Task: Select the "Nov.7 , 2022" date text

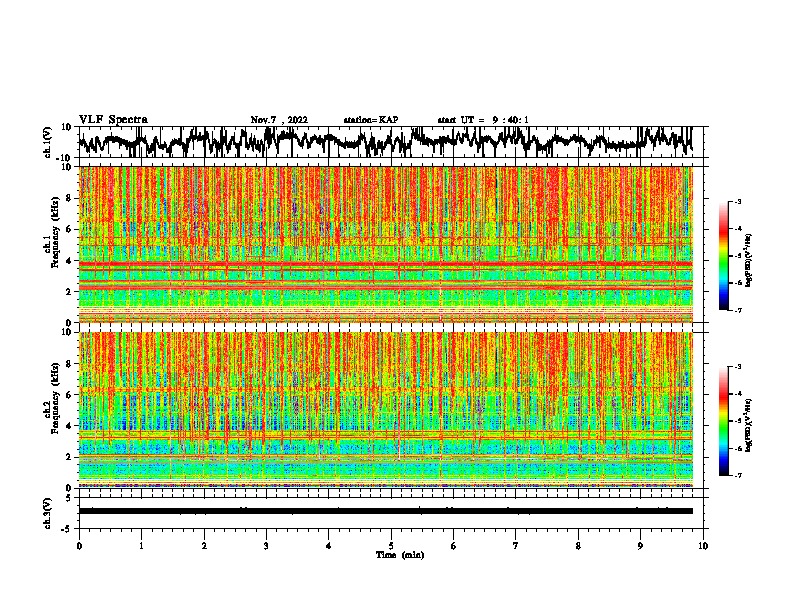Action: [x=279, y=120]
